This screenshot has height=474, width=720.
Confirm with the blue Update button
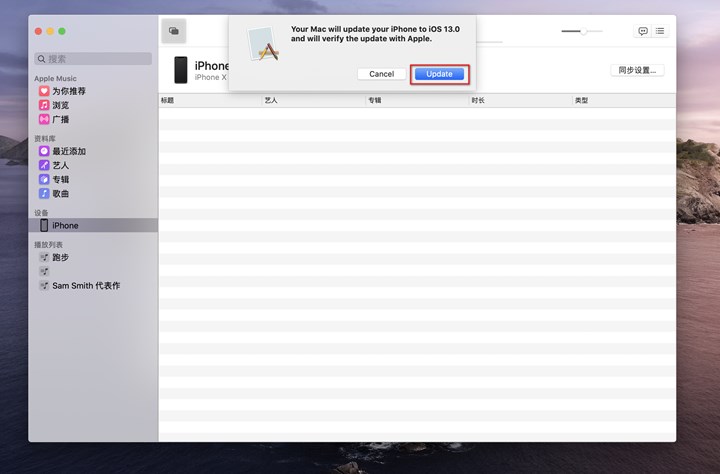coord(439,74)
